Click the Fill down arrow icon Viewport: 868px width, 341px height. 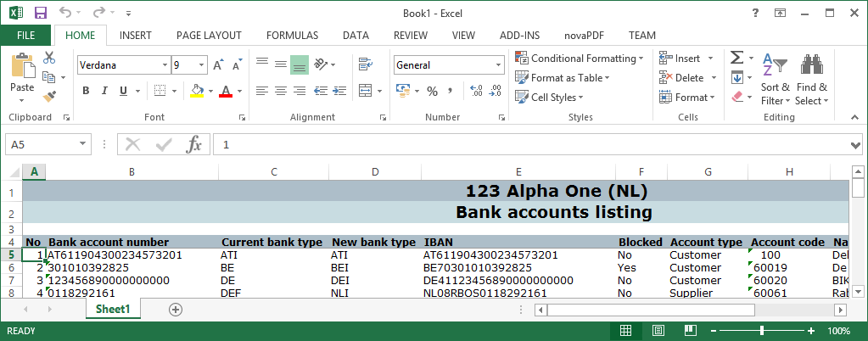point(736,77)
